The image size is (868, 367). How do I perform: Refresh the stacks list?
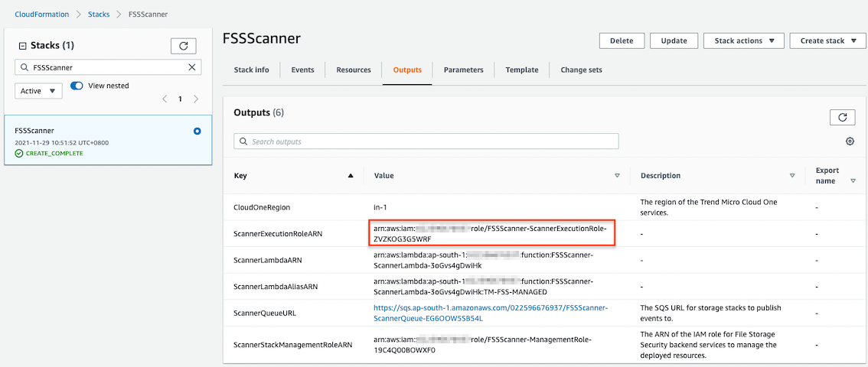[183, 46]
